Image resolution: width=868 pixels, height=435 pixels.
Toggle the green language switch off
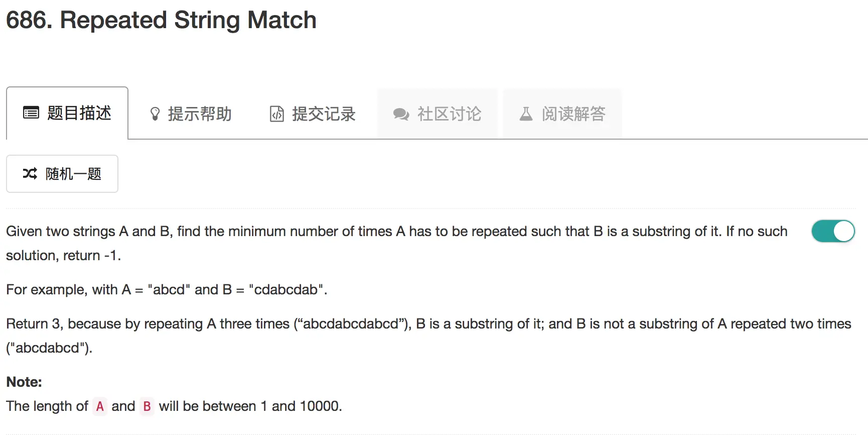833,231
